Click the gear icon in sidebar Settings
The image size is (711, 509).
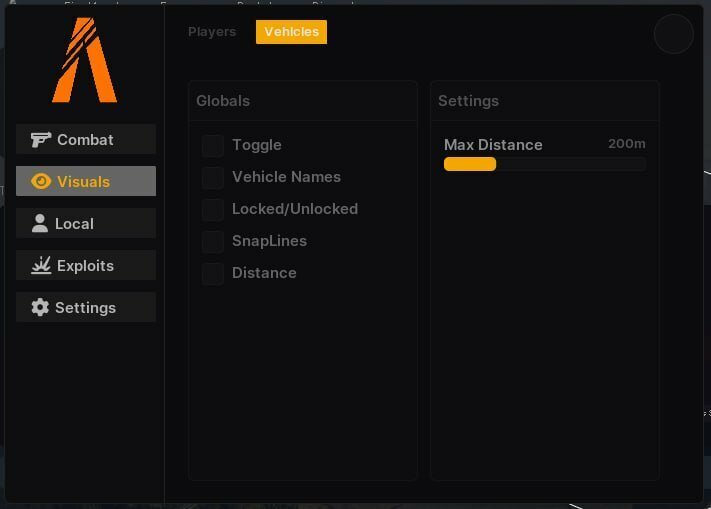tap(40, 307)
